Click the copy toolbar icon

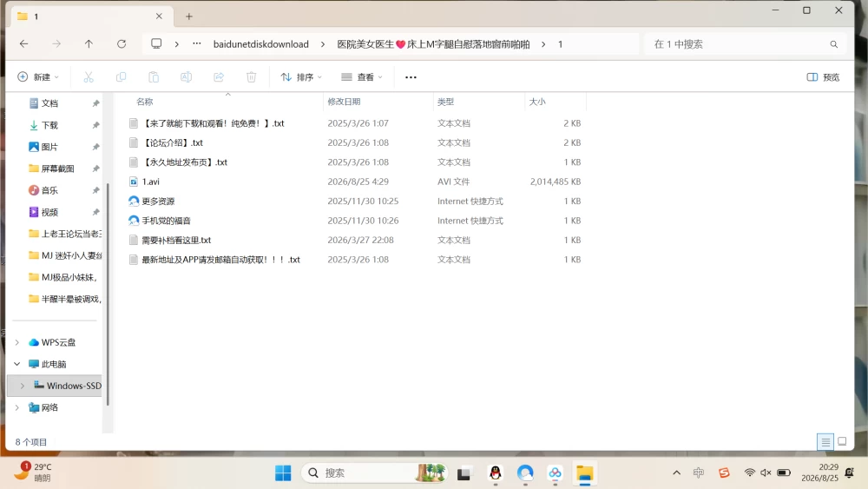point(121,77)
